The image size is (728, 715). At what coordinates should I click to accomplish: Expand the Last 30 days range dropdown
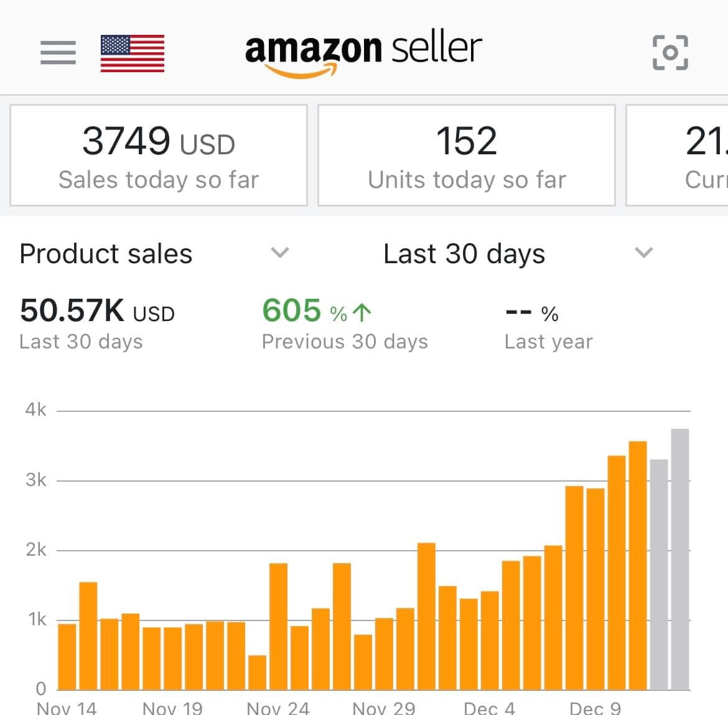[x=464, y=254]
